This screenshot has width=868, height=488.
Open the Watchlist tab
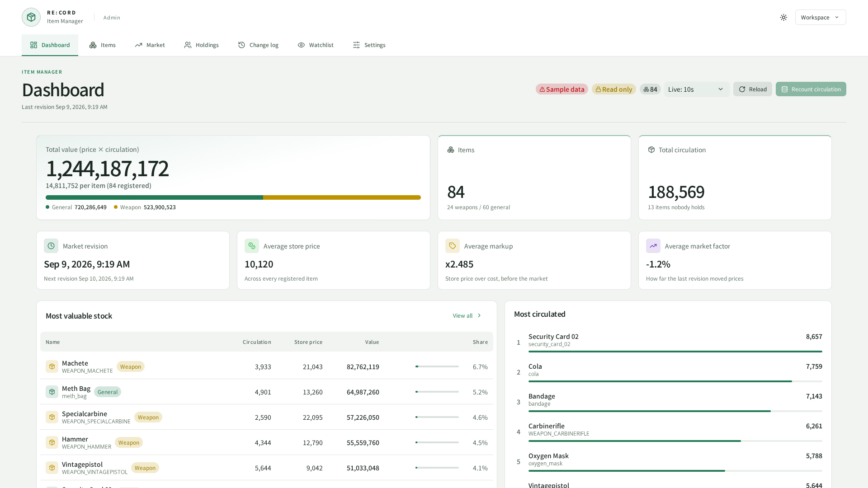tap(316, 45)
